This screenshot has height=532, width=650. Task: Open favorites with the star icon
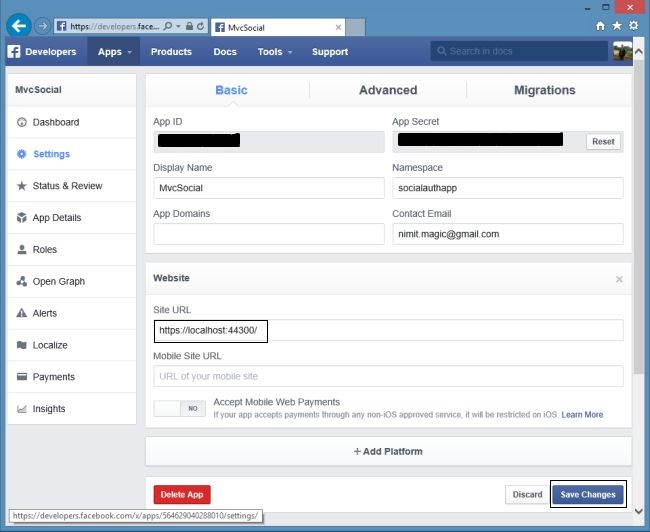click(x=617, y=26)
